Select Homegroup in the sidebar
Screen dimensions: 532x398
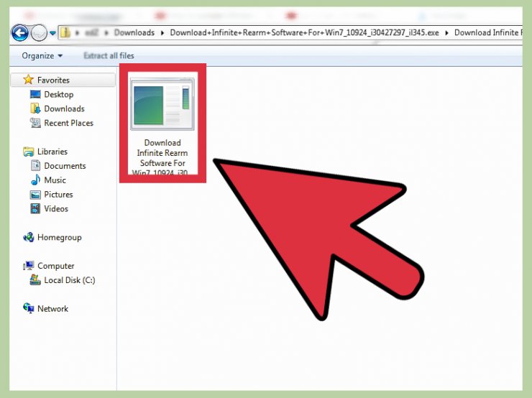60,237
